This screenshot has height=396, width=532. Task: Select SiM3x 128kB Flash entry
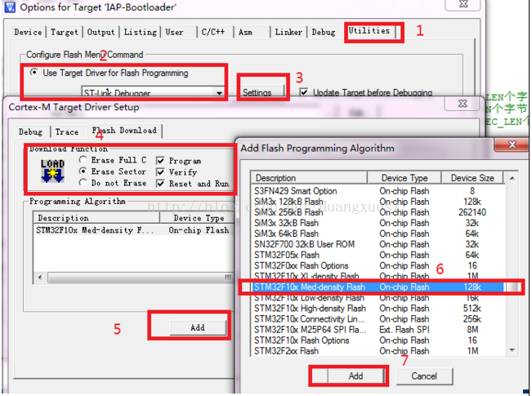pos(378,202)
